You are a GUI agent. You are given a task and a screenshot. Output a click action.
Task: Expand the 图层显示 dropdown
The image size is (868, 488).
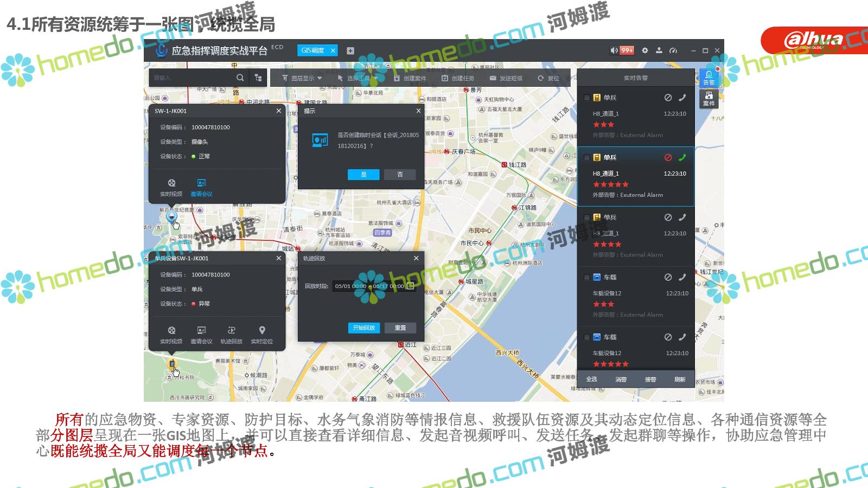pyautogui.click(x=302, y=78)
